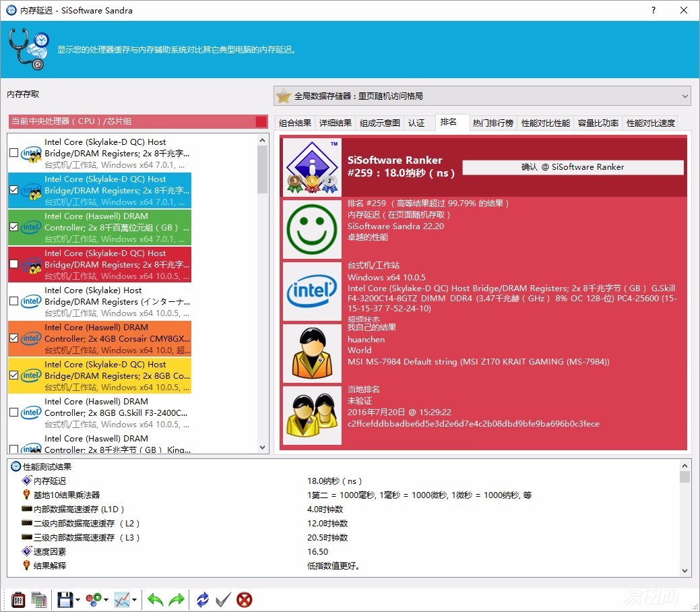The image size is (700, 612).
Task: Click results panel scrollbar up arrow
Action: point(685,466)
